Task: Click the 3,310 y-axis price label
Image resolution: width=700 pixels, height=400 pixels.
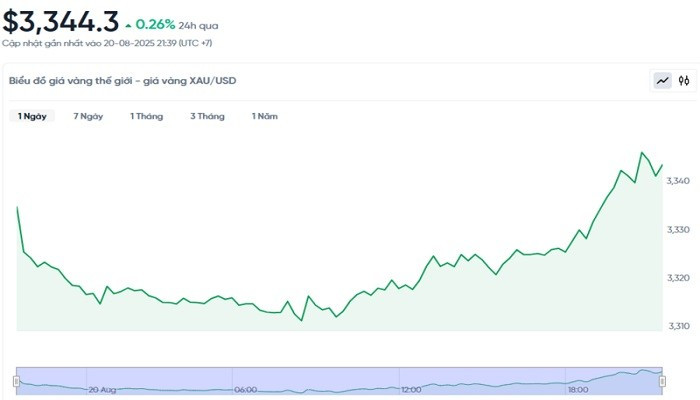Action: (x=679, y=326)
